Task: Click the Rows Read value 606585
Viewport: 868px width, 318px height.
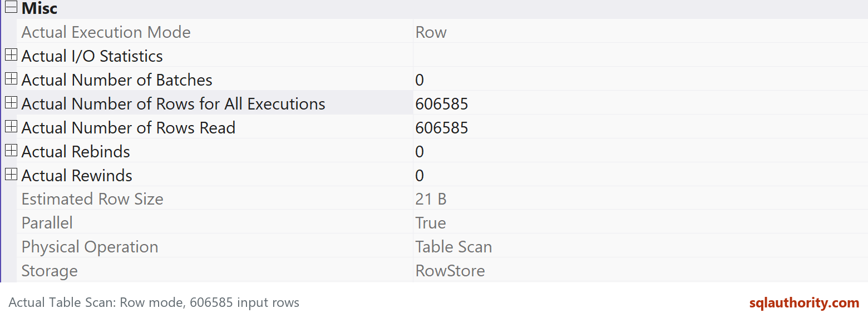Action: pos(442,128)
